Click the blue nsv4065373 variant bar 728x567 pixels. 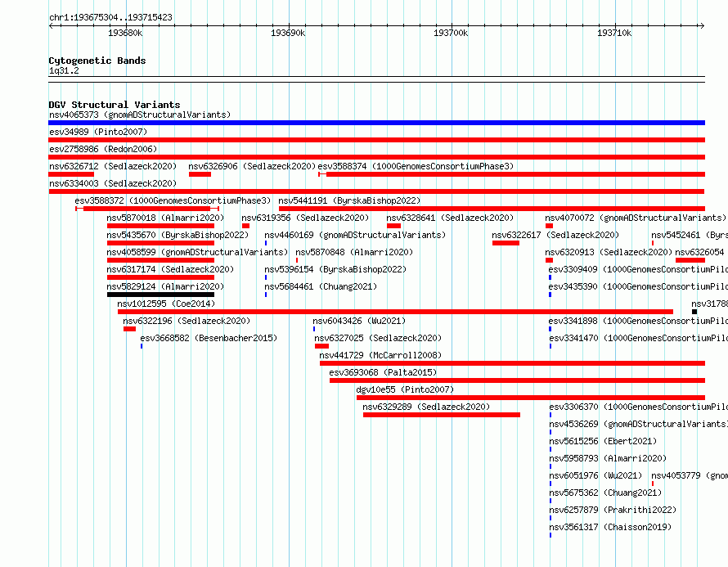376,123
